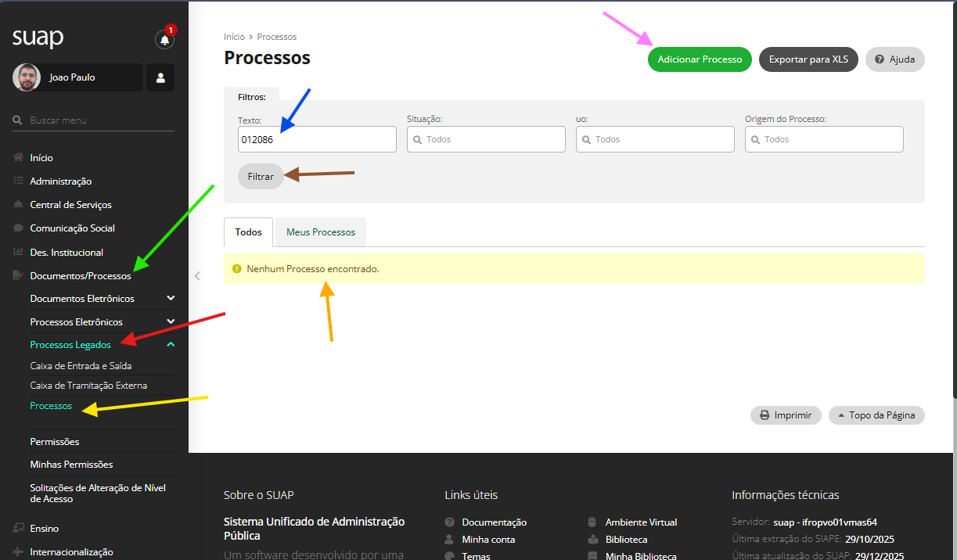957x560 pixels.
Task: Open Comunicação Social sidebar item
Action: tap(72, 228)
